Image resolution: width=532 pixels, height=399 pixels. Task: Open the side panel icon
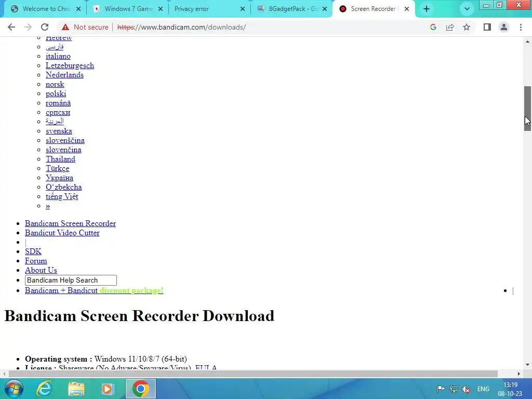487,27
